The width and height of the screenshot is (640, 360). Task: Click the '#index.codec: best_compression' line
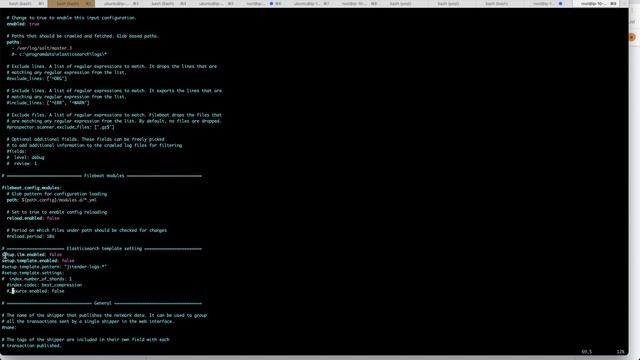[x=44, y=285]
